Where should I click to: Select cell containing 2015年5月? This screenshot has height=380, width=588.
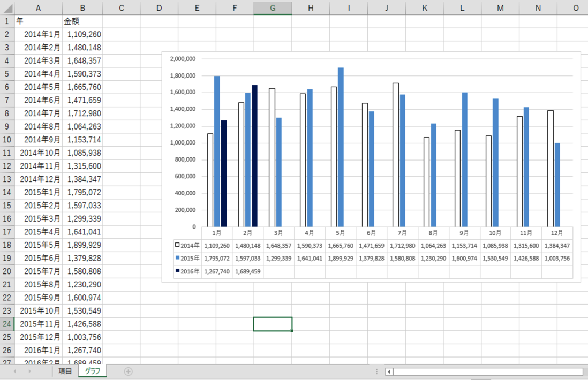click(x=38, y=245)
